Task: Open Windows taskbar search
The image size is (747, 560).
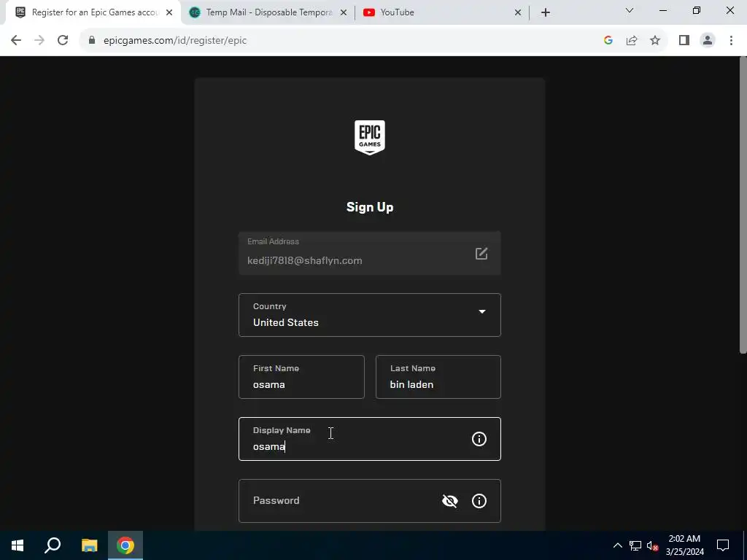Action: 53,545
